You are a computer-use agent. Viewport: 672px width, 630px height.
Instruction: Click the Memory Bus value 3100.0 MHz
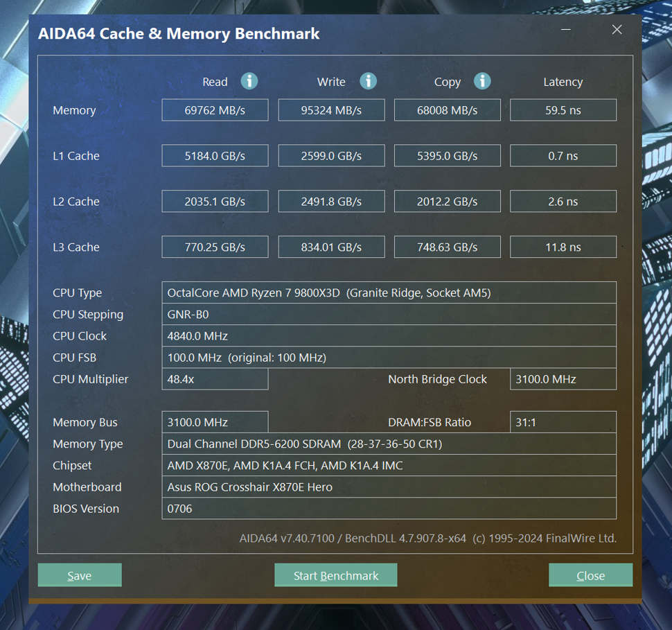215,422
